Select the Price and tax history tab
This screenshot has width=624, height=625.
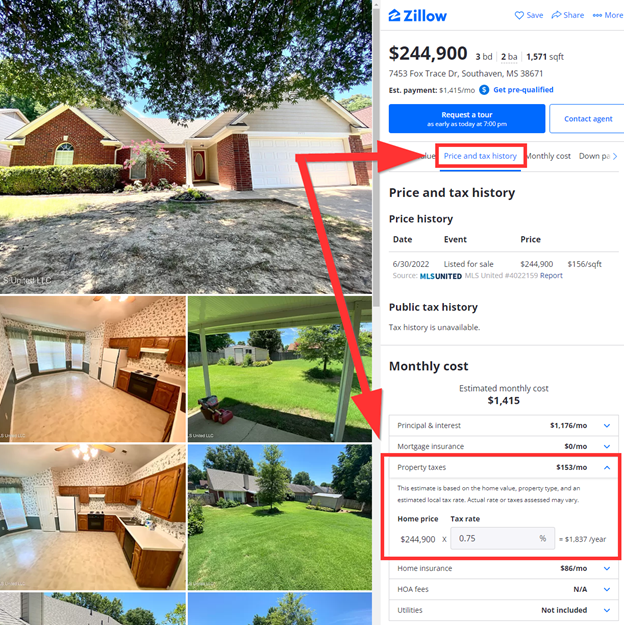click(480, 156)
